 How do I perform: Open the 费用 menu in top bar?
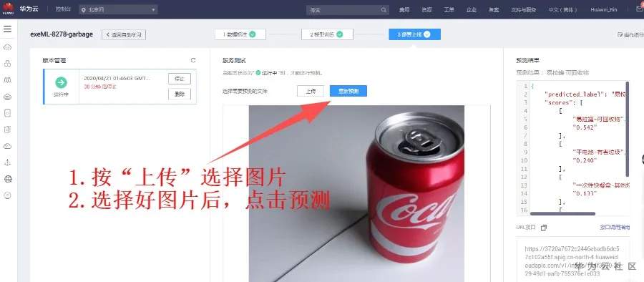click(x=404, y=10)
